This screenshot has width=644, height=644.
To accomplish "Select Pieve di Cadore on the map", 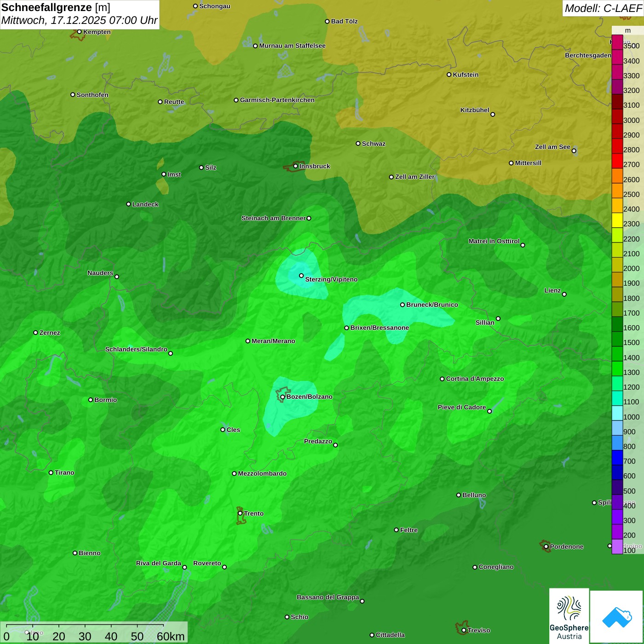I will (465, 408).
